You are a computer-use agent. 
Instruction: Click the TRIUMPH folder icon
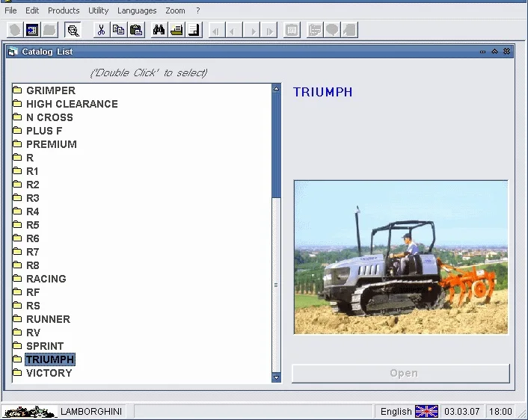[17, 359]
